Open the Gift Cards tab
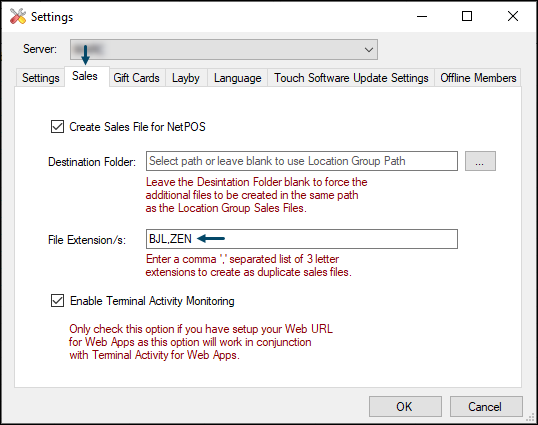Screen dimensions: 538x425 [137, 78]
